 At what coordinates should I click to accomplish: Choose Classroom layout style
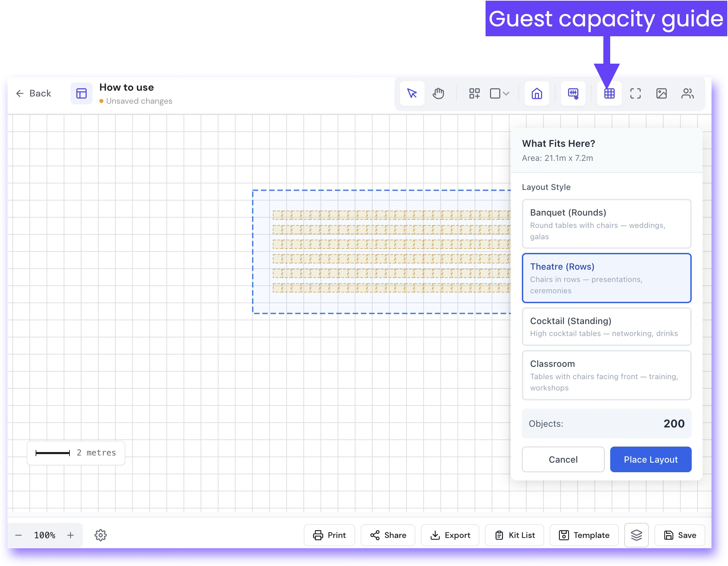coord(607,375)
